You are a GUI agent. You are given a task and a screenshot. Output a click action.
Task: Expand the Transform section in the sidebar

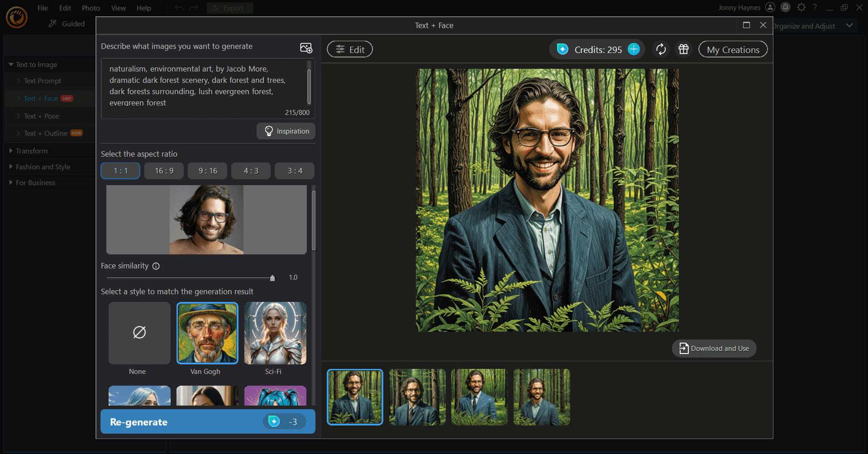click(32, 151)
